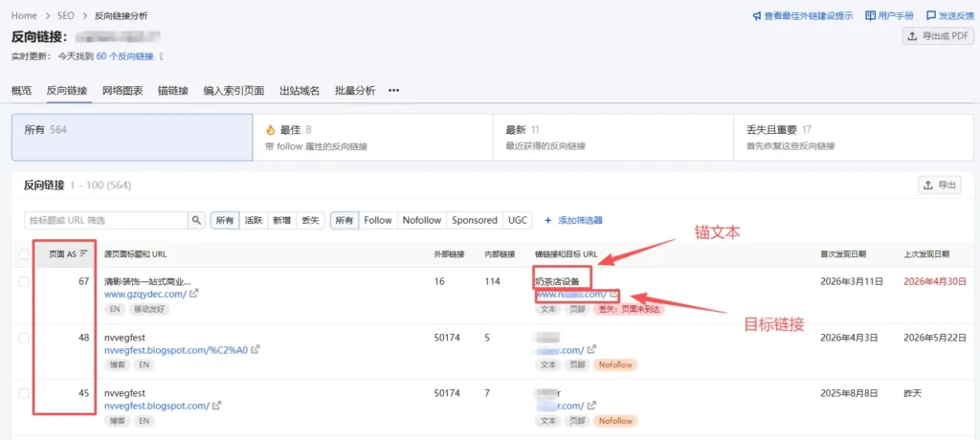The width and height of the screenshot is (980, 440).
Task: Filter links by 丢失 status
Action: 310,220
